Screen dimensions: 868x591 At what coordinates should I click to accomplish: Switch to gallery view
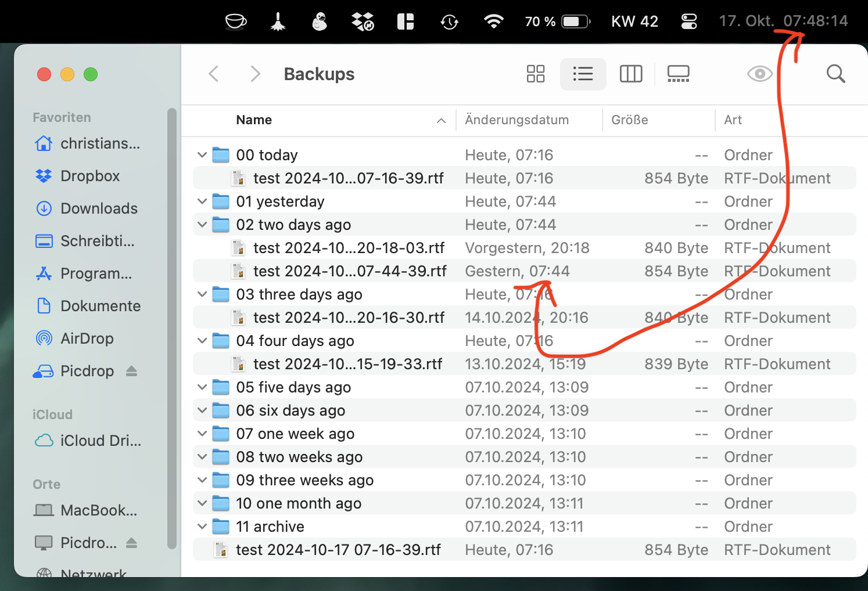[x=678, y=74]
